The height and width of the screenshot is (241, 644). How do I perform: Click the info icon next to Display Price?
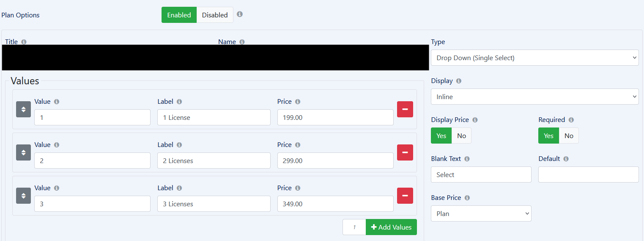pyautogui.click(x=475, y=120)
